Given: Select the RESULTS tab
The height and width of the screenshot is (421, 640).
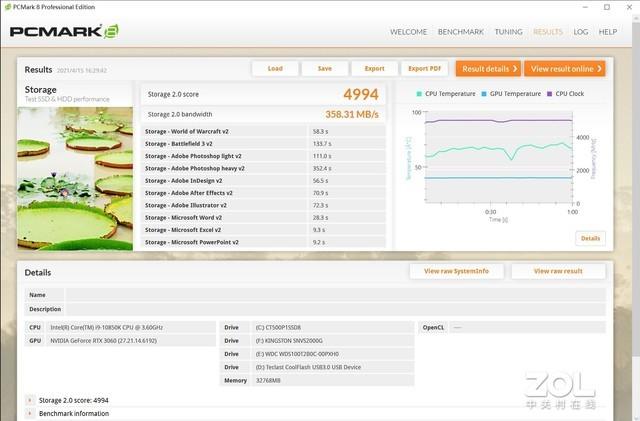Looking at the screenshot, I should 548,32.
